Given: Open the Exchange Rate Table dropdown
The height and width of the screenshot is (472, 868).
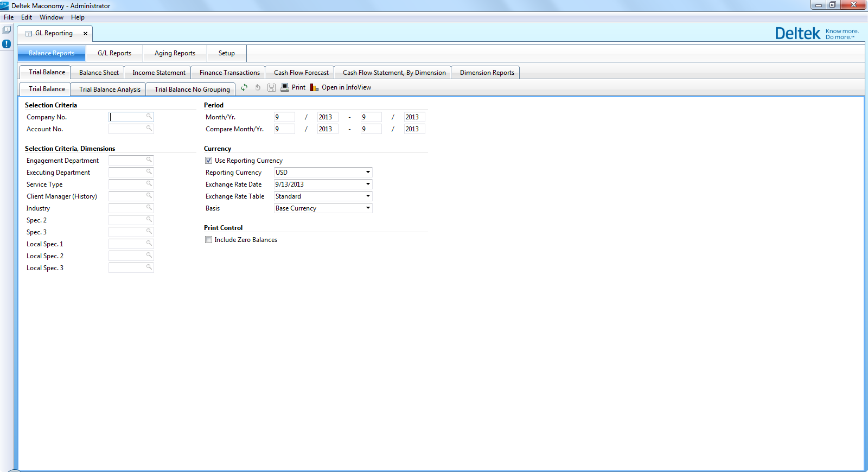Looking at the screenshot, I should pyautogui.click(x=368, y=196).
